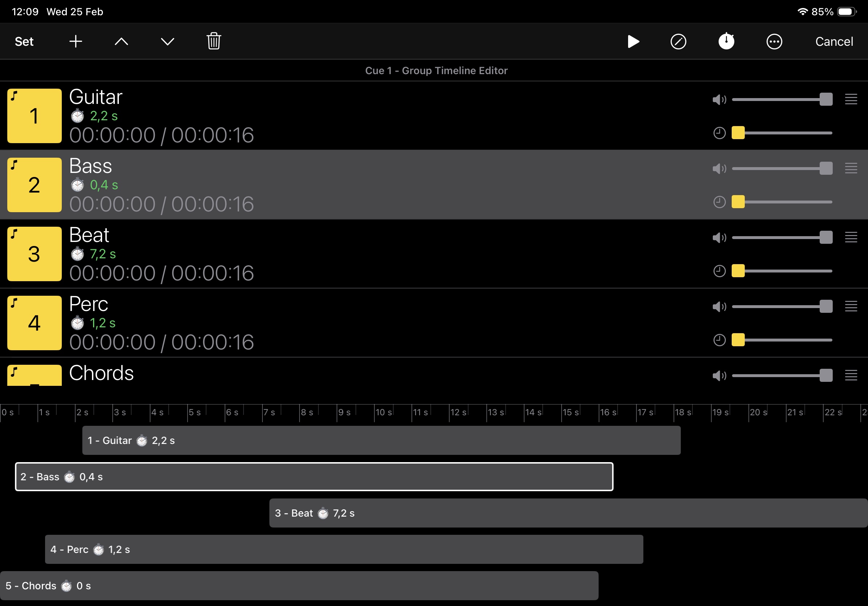Click the Guitar volume slider handle
This screenshot has width=868, height=606.
click(x=826, y=100)
